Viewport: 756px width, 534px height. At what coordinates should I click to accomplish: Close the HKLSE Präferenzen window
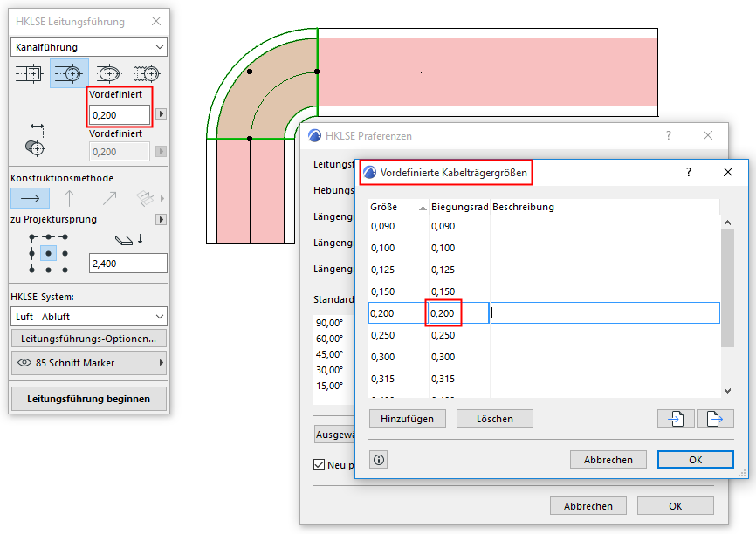pyautogui.click(x=708, y=135)
